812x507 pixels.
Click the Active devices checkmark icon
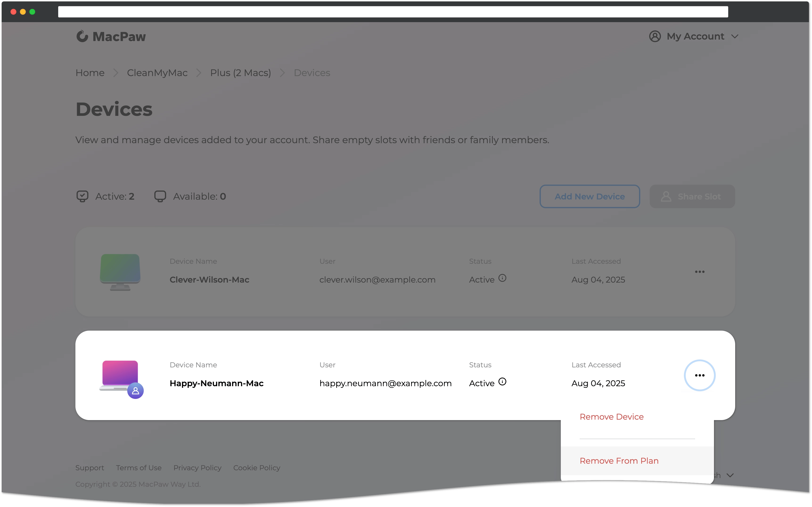point(82,196)
